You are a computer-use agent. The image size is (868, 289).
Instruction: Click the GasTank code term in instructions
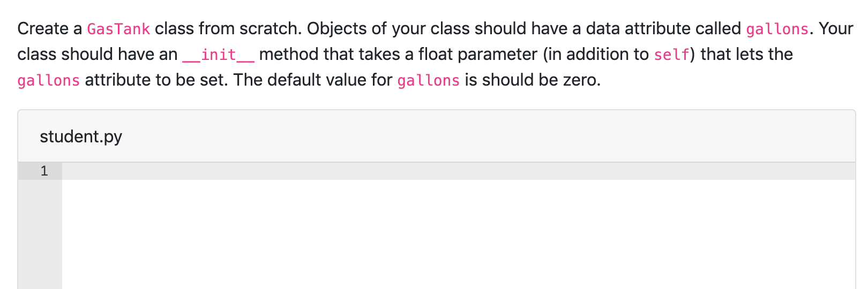point(118,29)
